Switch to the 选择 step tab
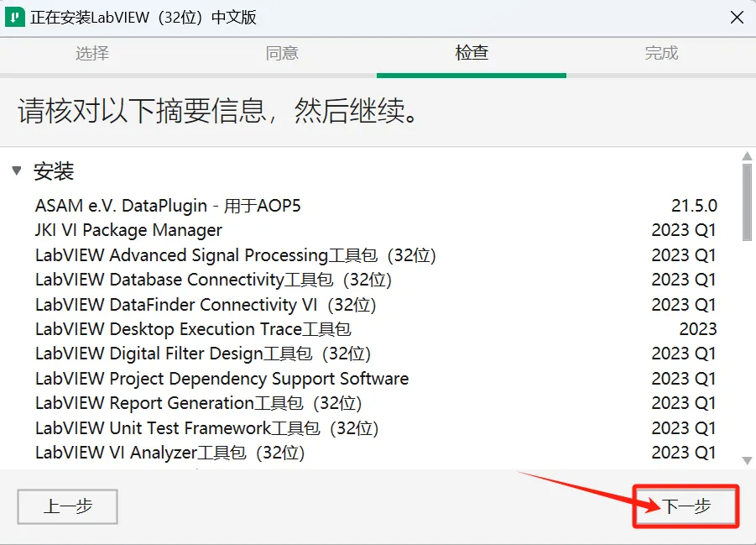Screen dimensions: 756x545 tap(92, 53)
